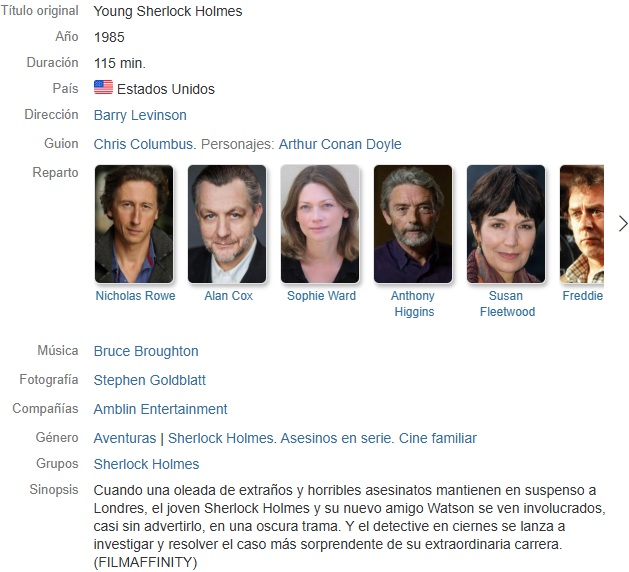
Task: Open the Asesinos en serie topic
Action: pyautogui.click(x=336, y=438)
